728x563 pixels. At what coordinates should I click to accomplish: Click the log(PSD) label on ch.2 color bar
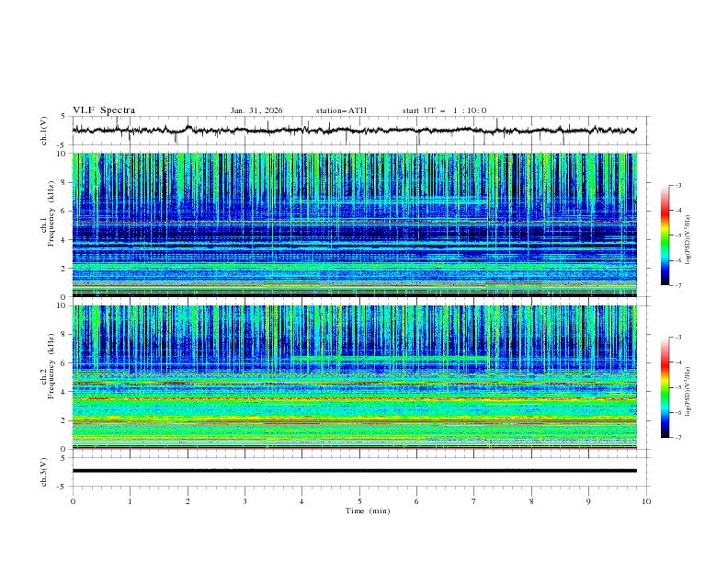[688, 391]
